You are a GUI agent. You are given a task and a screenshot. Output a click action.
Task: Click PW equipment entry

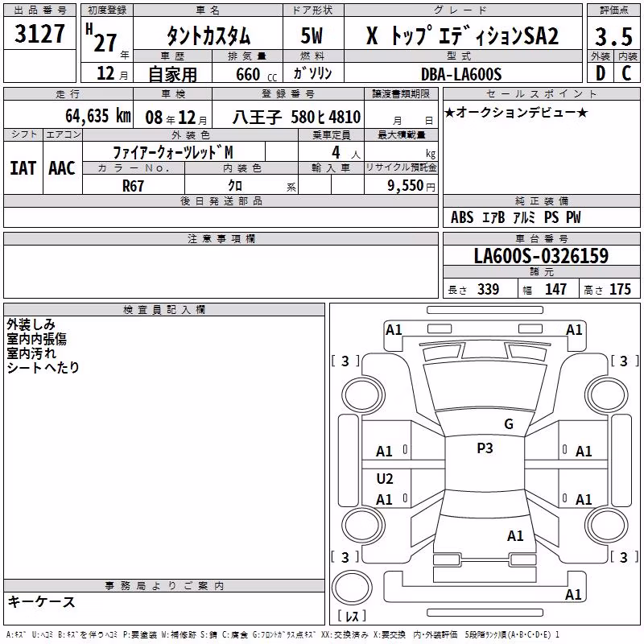click(x=573, y=217)
